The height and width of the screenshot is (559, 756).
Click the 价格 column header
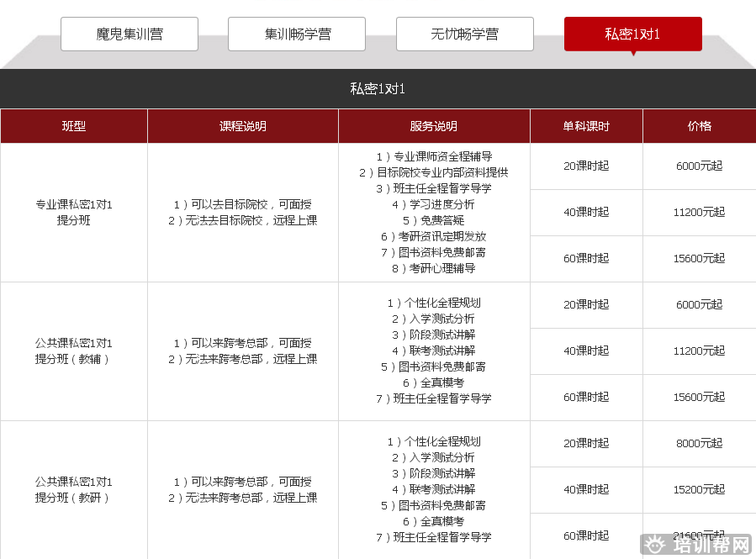(699, 126)
